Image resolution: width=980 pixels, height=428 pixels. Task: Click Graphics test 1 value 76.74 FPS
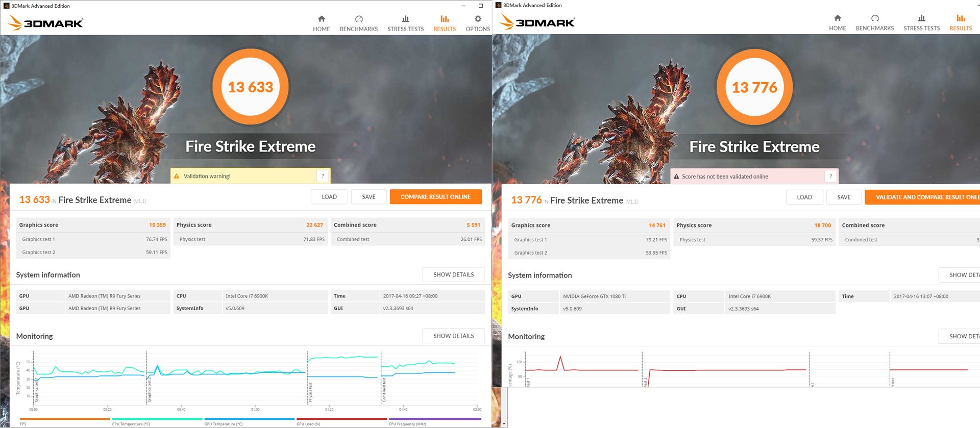pyautogui.click(x=157, y=239)
